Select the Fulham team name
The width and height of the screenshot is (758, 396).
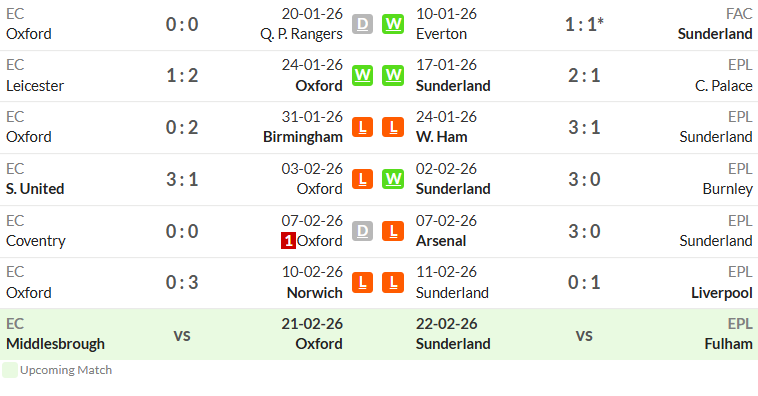728,344
